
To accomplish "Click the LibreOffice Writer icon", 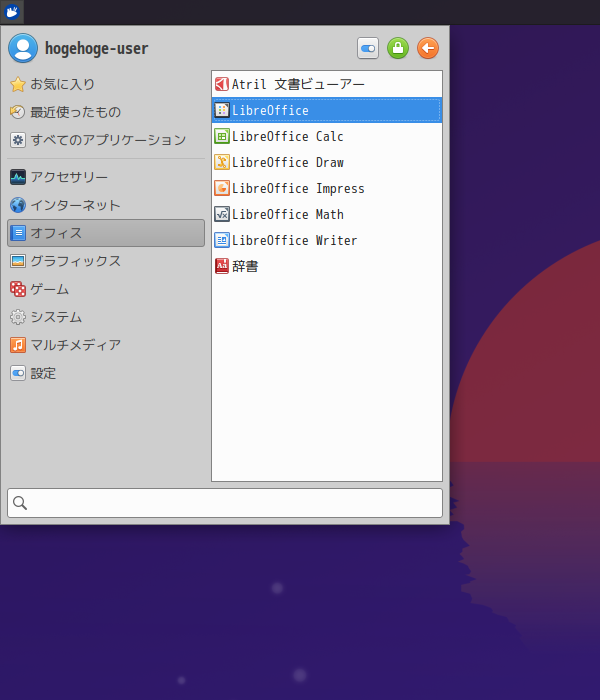I will (222, 240).
